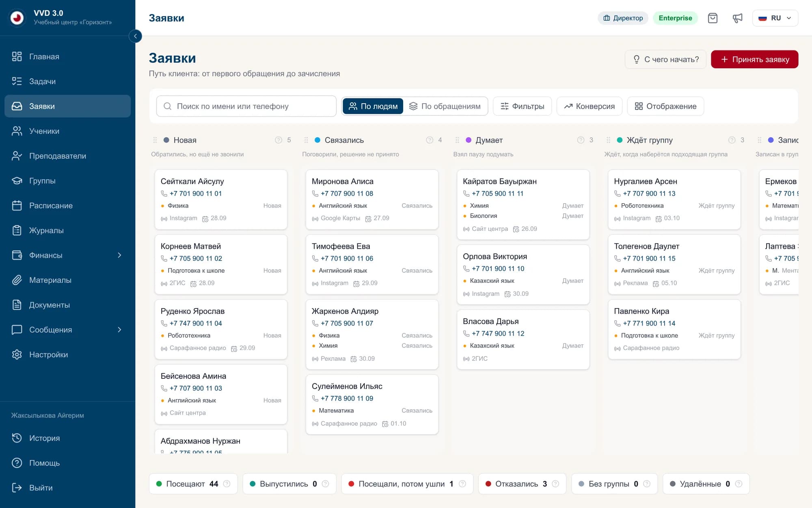Click help icon in Ждёт группу column header

[732, 140]
